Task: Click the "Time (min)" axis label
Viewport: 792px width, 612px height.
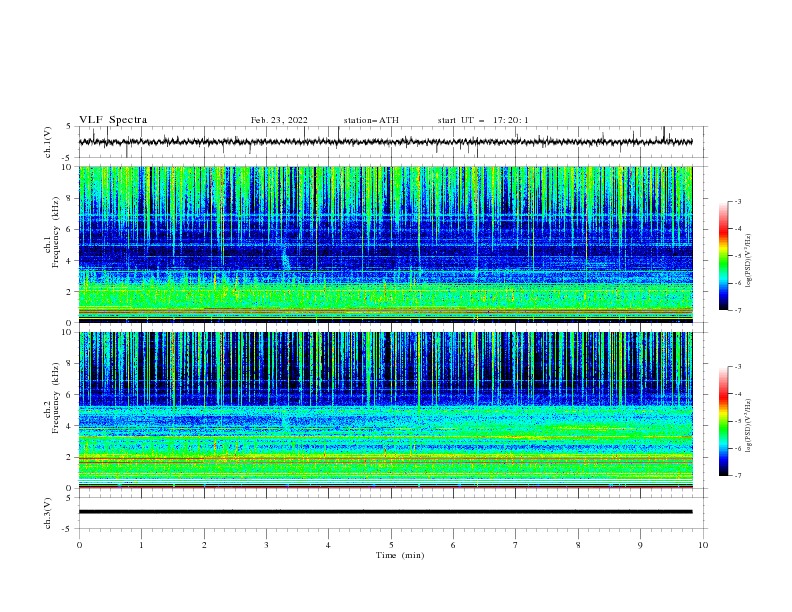Action: point(400,555)
